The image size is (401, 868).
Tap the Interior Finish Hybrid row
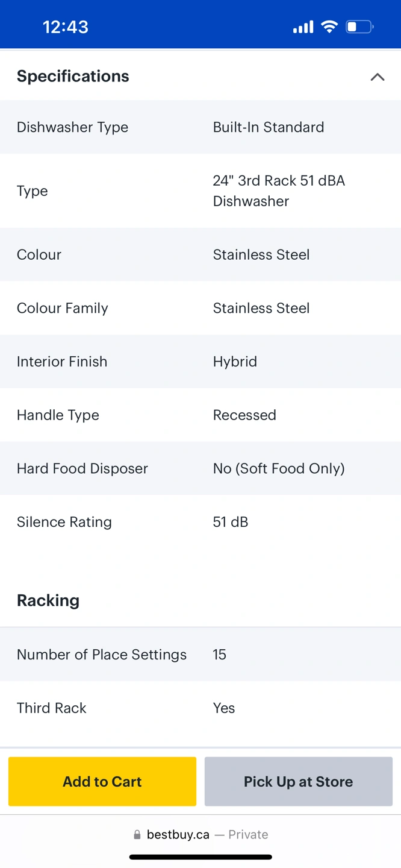pyautogui.click(x=200, y=362)
